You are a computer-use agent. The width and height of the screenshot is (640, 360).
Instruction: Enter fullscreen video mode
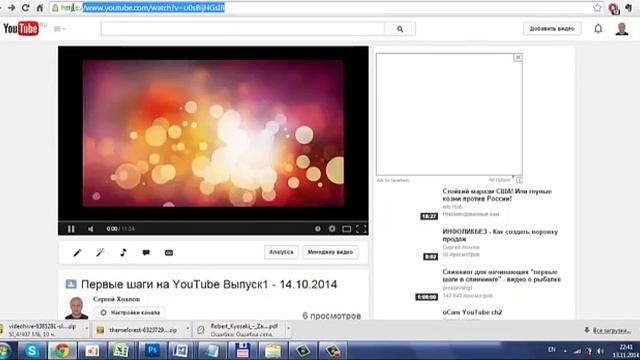coord(361,229)
